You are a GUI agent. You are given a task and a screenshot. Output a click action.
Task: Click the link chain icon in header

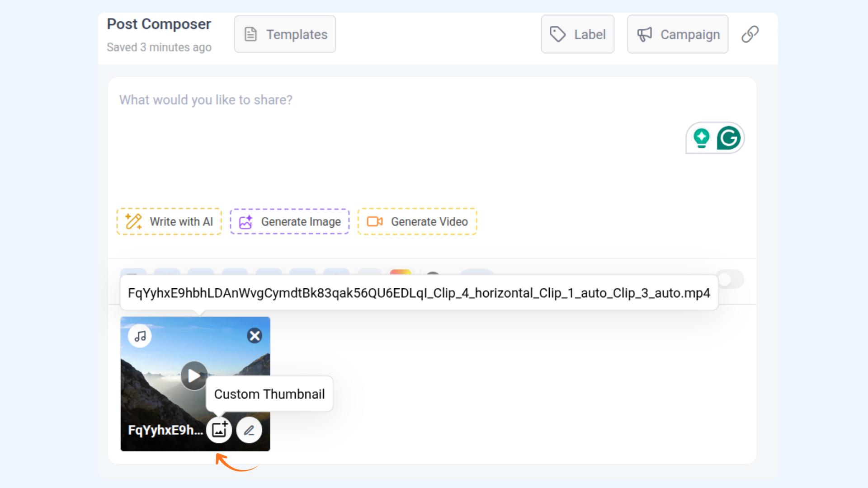[x=750, y=34]
